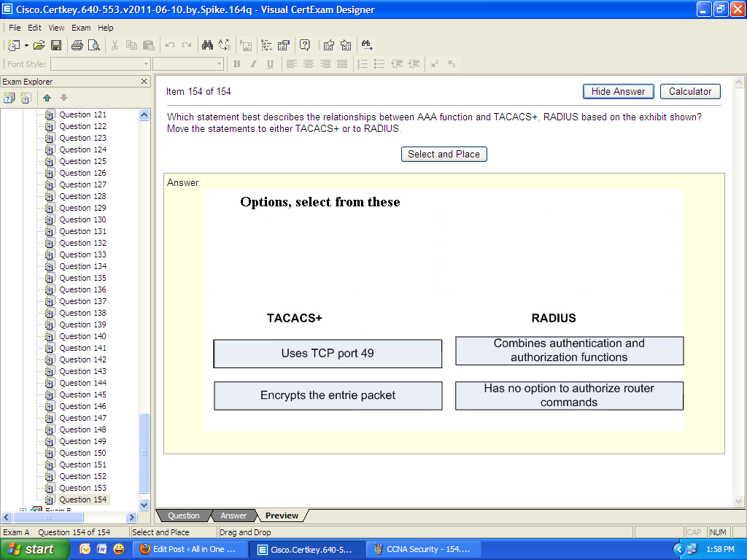Open the Edit menu
The height and width of the screenshot is (560, 747).
(x=34, y=28)
